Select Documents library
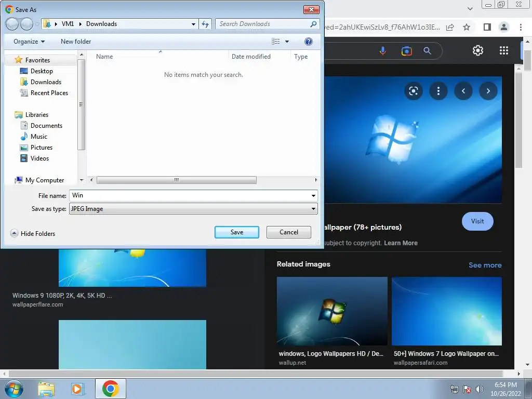 (x=46, y=126)
